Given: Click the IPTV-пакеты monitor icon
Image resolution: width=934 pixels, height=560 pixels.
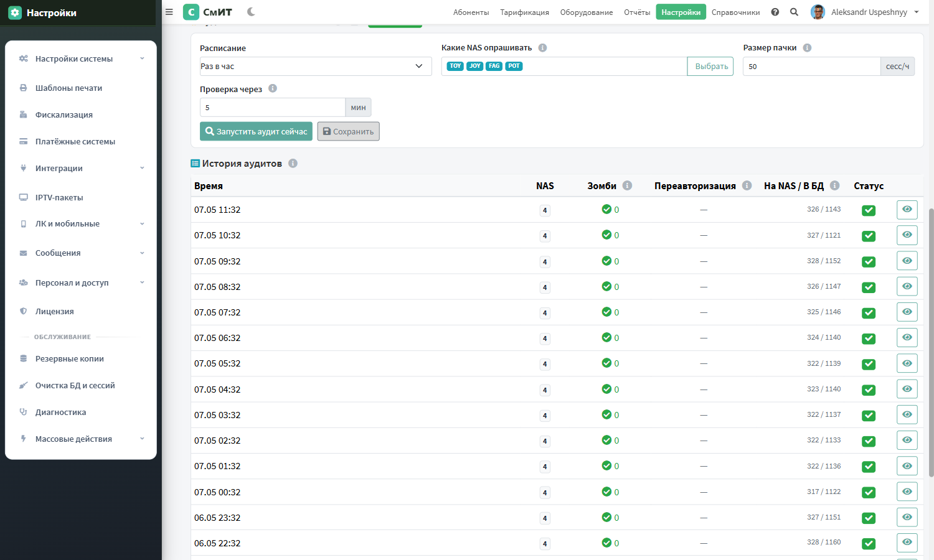Looking at the screenshot, I should point(23,197).
